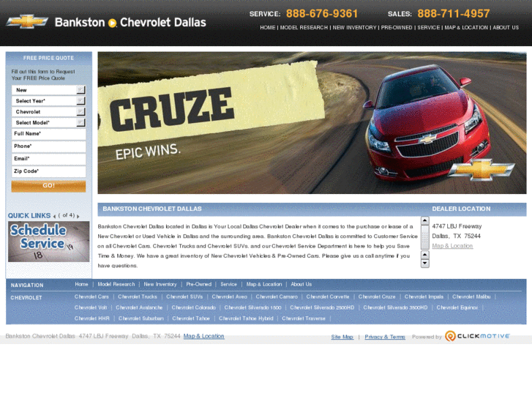Screen dimensions: 532x399
Task: Click Pre-Owned in bottom navigation
Action: coord(198,284)
